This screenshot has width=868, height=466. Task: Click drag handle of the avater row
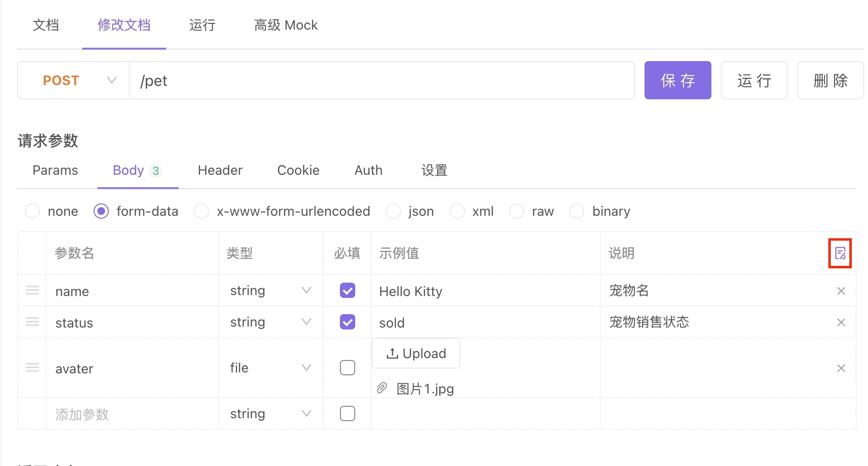32,367
